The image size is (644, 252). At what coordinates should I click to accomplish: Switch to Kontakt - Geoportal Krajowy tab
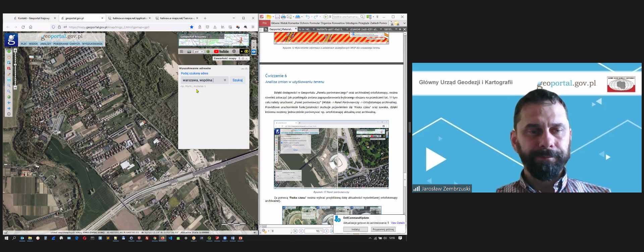tap(34, 18)
